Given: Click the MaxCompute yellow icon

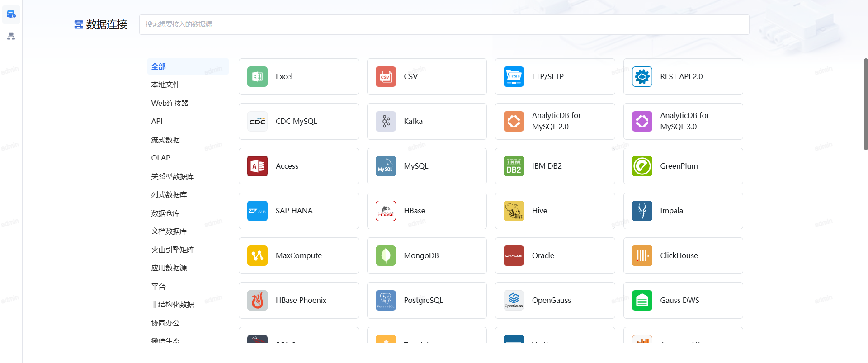Looking at the screenshot, I should [x=257, y=255].
